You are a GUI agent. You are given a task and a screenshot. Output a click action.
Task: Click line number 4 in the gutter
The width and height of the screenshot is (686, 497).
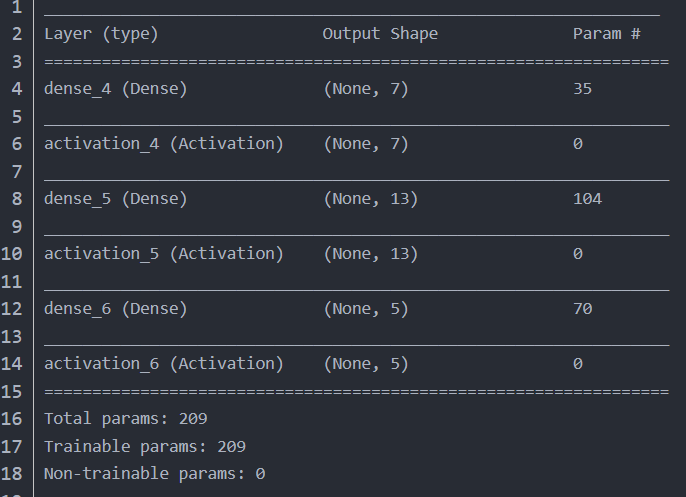pyautogui.click(x=16, y=89)
